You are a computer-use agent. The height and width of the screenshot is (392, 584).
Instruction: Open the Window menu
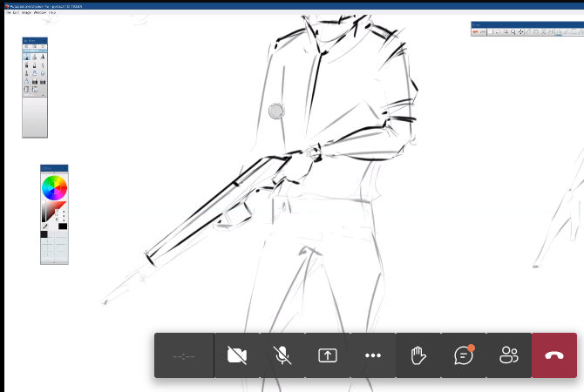pos(39,12)
